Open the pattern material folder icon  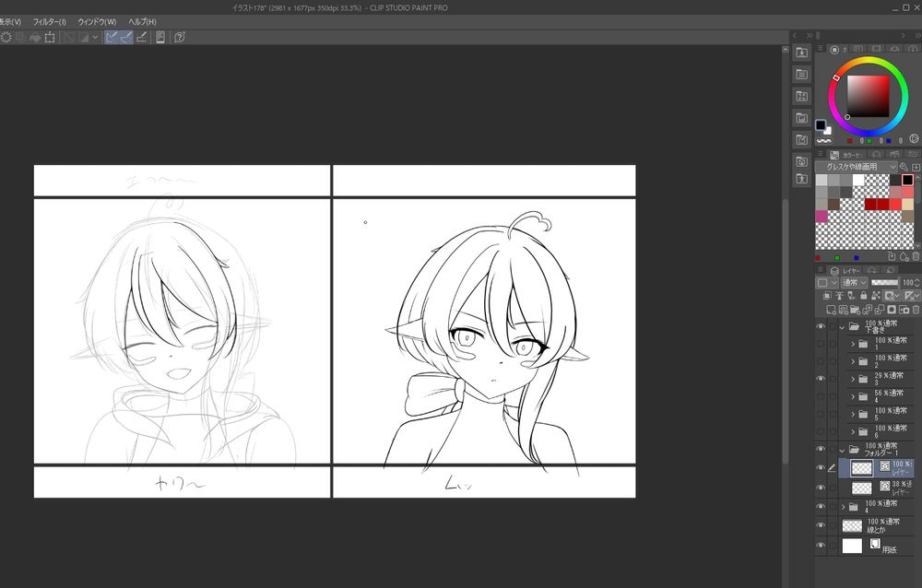click(x=801, y=75)
